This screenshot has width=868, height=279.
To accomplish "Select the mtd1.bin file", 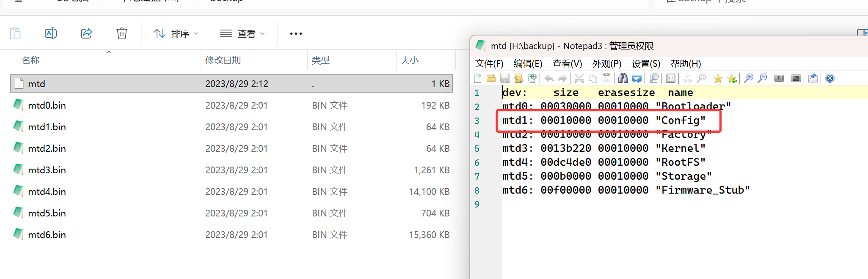I will click(231, 127).
